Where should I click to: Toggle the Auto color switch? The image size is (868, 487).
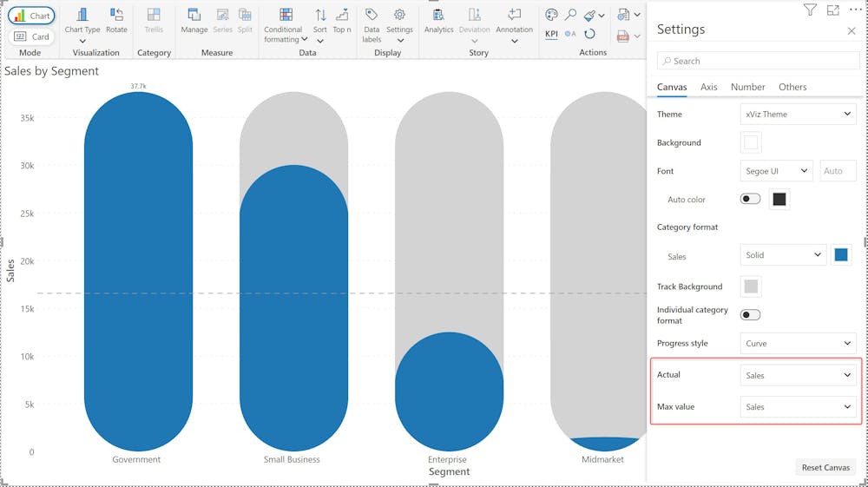pos(750,199)
